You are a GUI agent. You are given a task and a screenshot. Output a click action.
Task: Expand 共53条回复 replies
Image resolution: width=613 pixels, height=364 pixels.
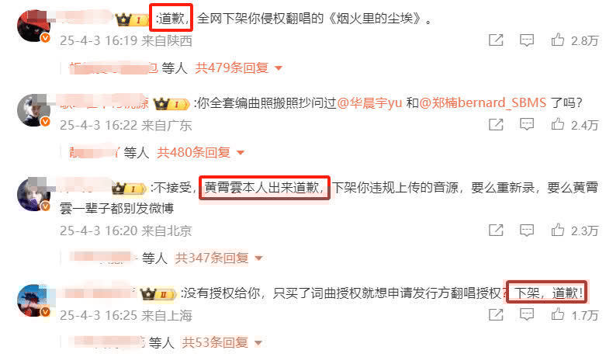pos(222,343)
